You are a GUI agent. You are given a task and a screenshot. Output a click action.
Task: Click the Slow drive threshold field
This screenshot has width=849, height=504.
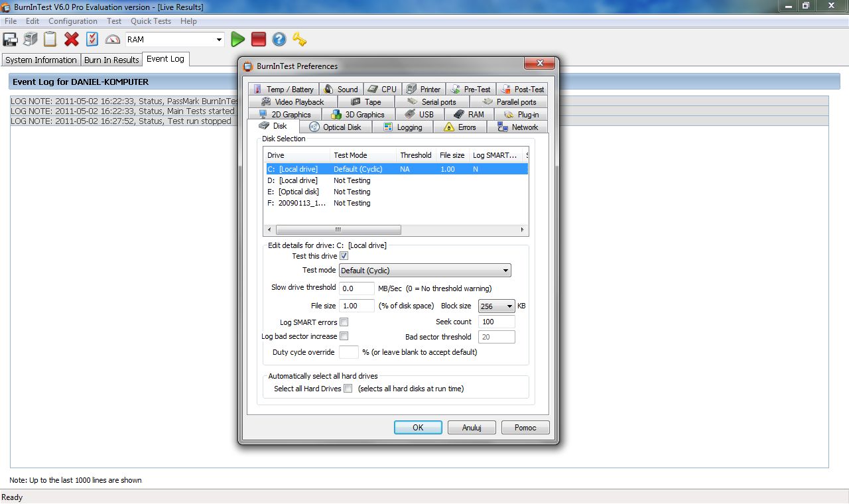point(357,288)
